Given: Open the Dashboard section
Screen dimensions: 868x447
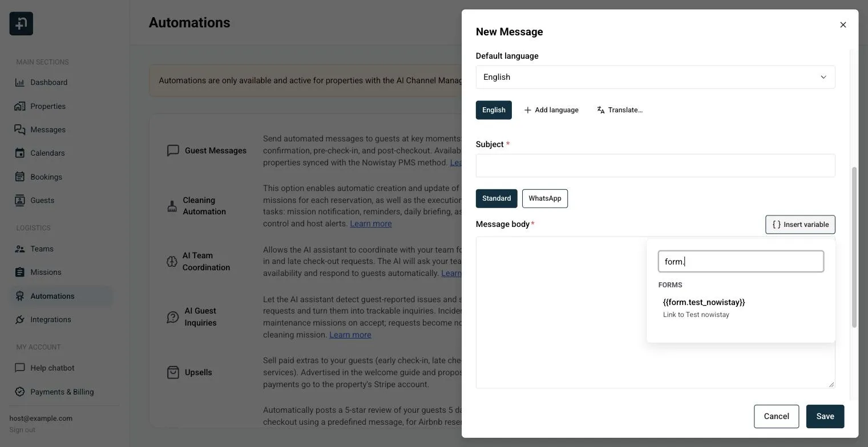Looking at the screenshot, I should pyautogui.click(x=49, y=83).
